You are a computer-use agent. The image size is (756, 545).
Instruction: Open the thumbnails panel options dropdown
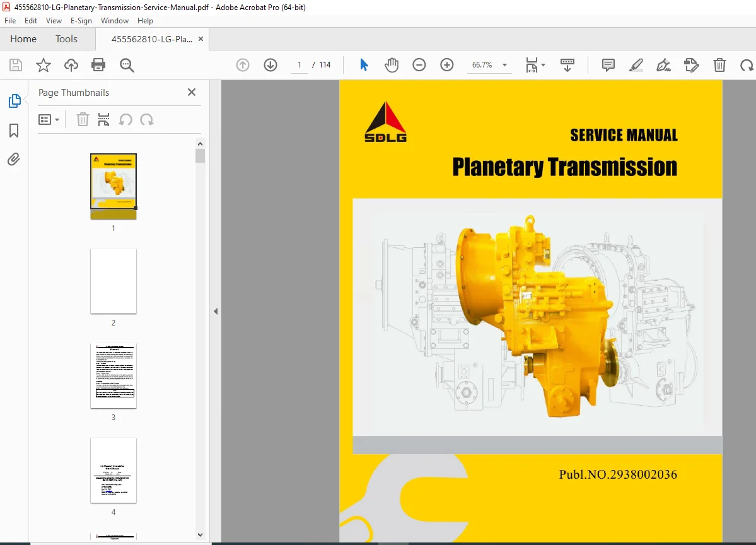pyautogui.click(x=49, y=119)
